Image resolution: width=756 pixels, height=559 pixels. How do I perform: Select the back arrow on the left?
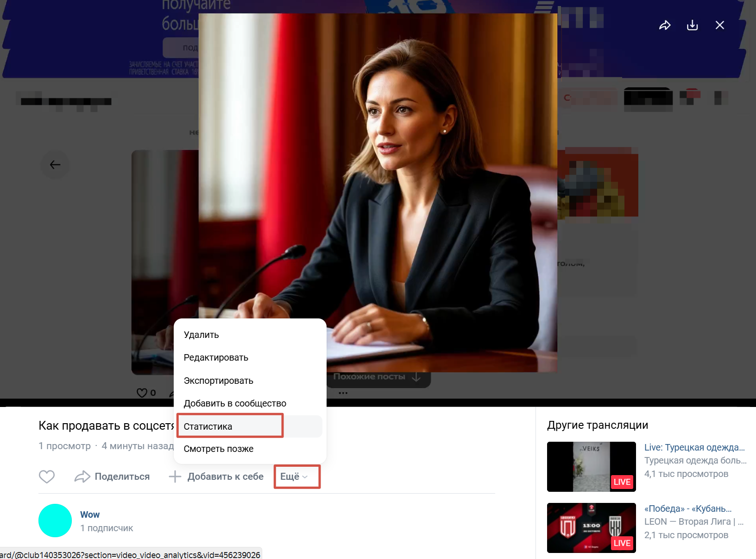55,165
